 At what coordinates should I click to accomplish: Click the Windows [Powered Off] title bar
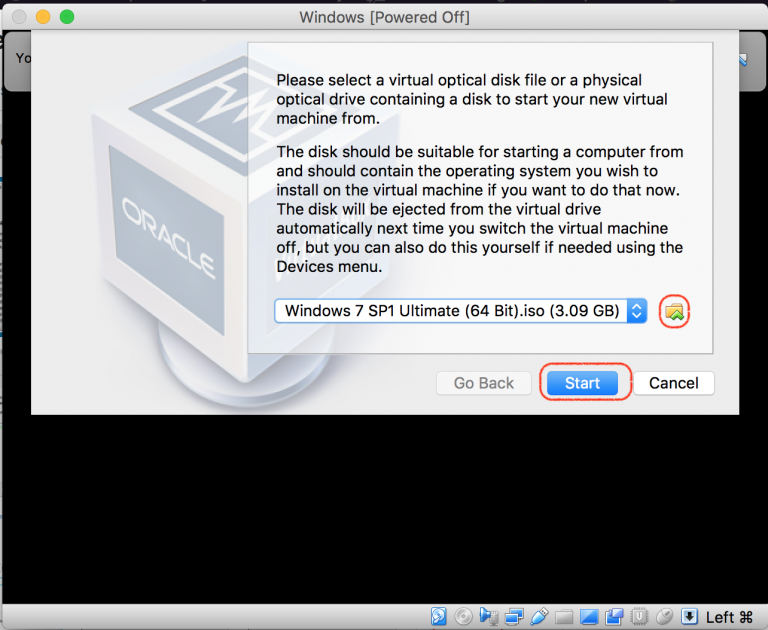tap(384, 17)
